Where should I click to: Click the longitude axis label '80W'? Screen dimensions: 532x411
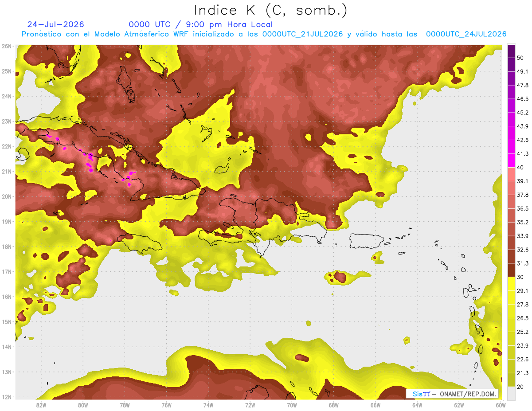point(83,405)
